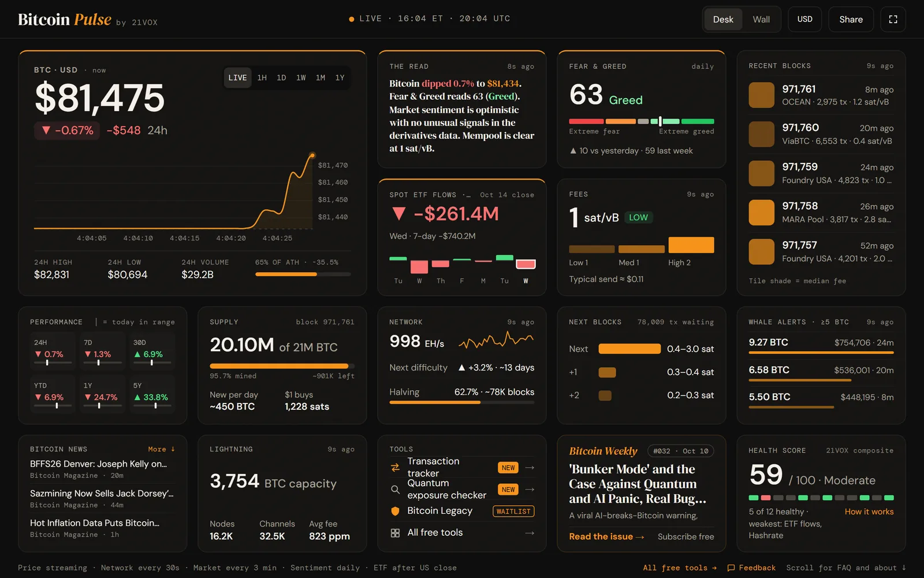The image size is (924, 578).
Task: Switch to Desk view mode
Action: [x=723, y=19]
